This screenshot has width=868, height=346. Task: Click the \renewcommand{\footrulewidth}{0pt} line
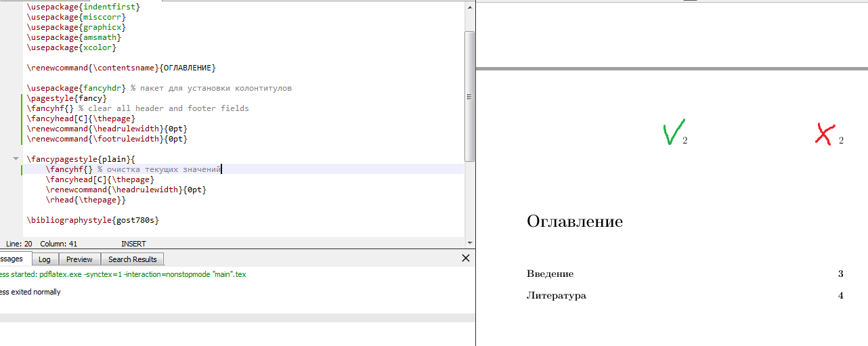point(107,139)
